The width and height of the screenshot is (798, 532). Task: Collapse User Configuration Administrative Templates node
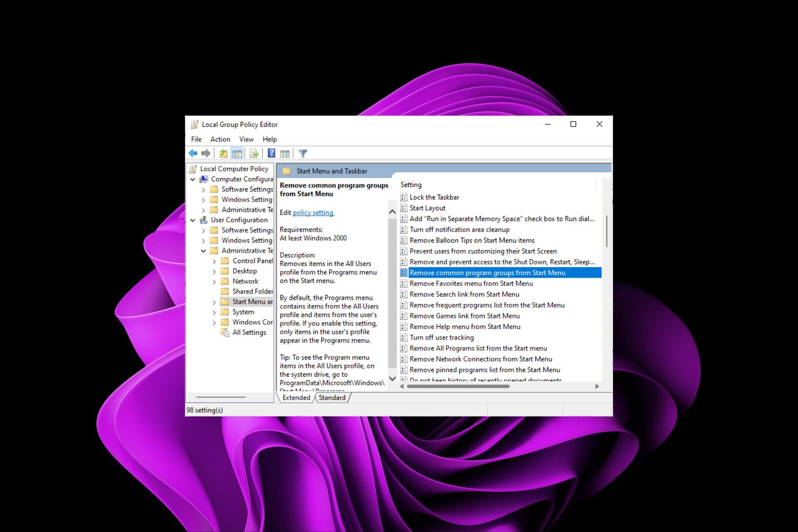(x=203, y=251)
